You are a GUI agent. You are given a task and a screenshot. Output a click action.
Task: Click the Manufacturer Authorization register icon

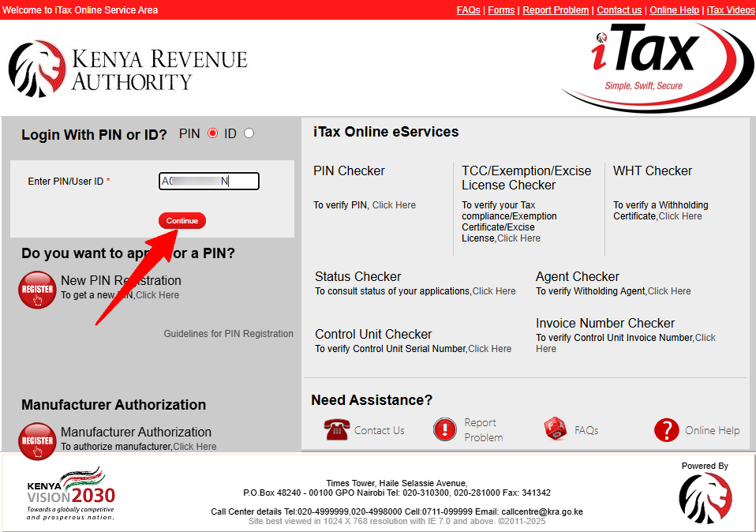[x=36, y=442]
